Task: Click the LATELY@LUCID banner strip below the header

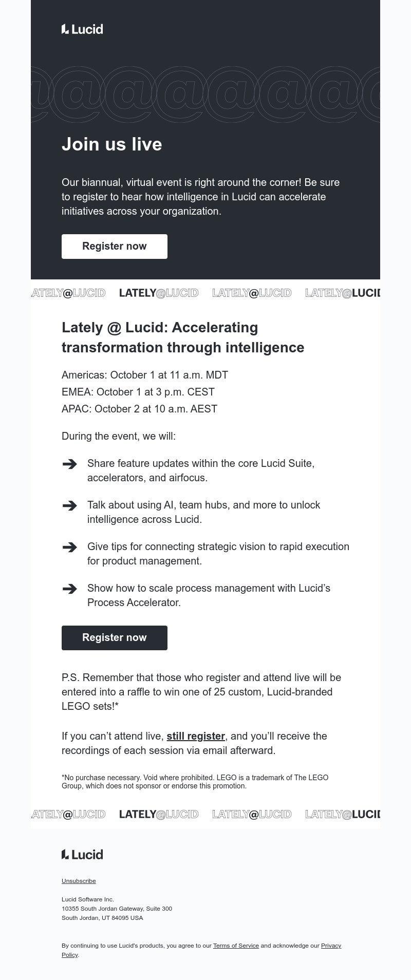Action: [x=206, y=293]
